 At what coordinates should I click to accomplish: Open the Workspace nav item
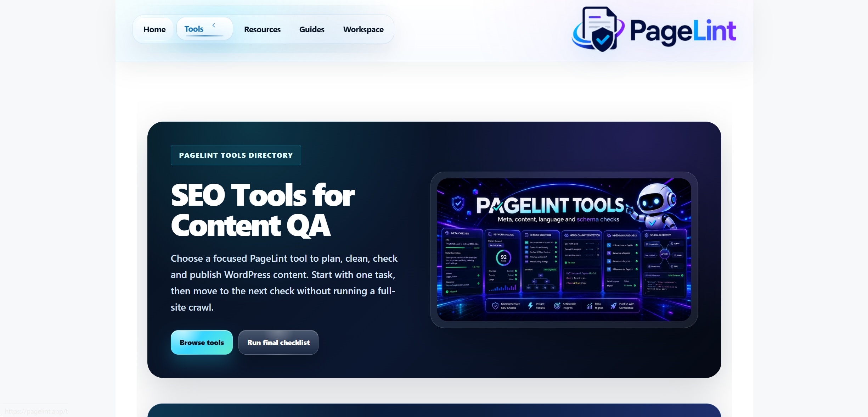click(x=363, y=29)
